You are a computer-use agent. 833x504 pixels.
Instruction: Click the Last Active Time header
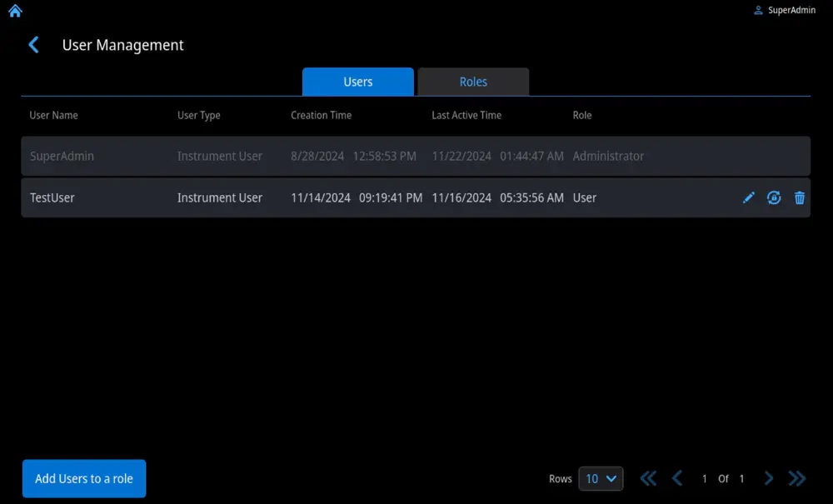[x=466, y=115]
